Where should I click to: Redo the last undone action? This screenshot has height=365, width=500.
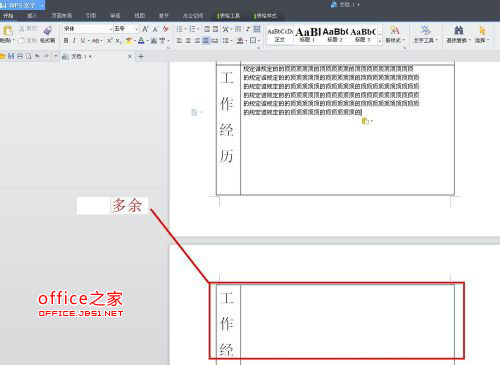46,56
